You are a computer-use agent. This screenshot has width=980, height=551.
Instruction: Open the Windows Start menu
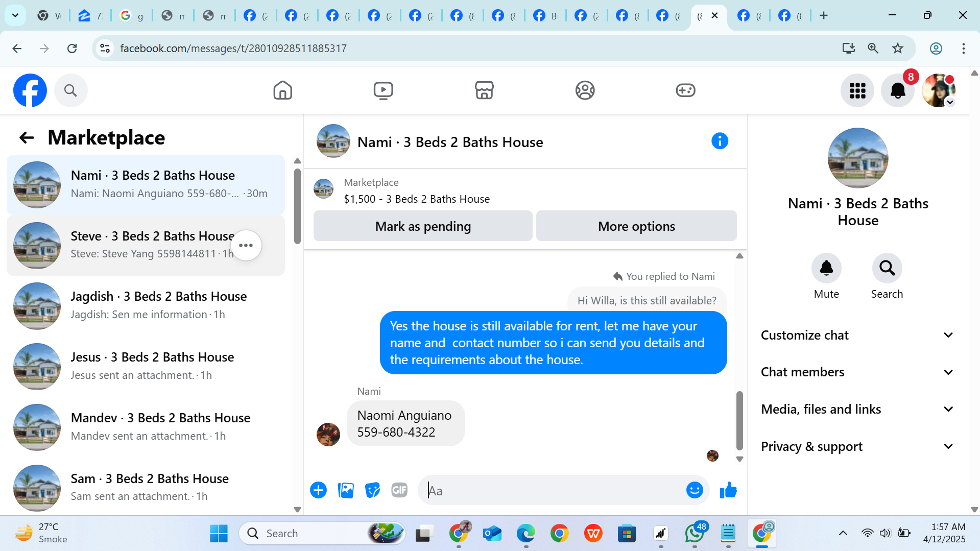click(219, 534)
